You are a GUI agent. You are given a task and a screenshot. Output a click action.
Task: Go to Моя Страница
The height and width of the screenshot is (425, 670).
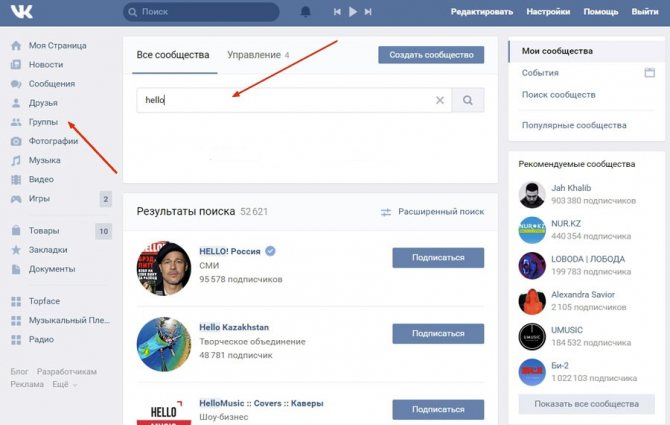coord(57,45)
